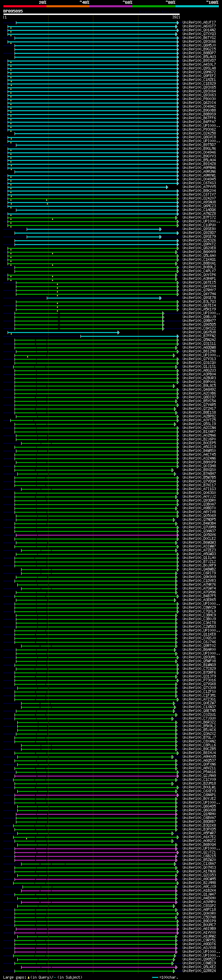
Task: Select UniRef100_Q6H5J0 label
Action: point(199,45)
